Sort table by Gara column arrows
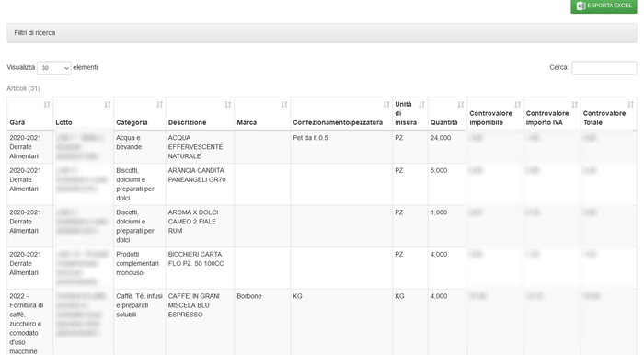 point(47,105)
